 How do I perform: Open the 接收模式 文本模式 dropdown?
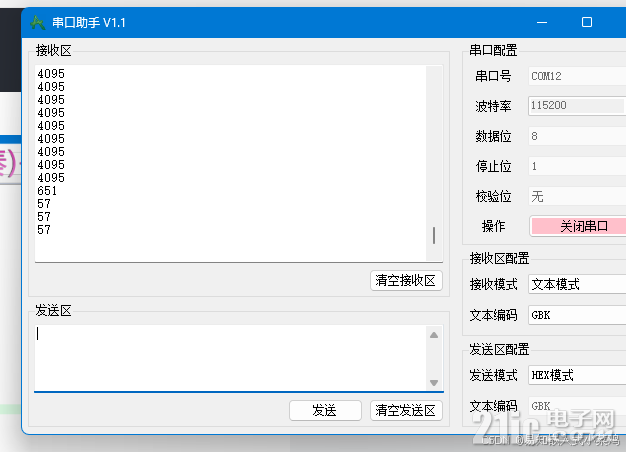point(577,284)
